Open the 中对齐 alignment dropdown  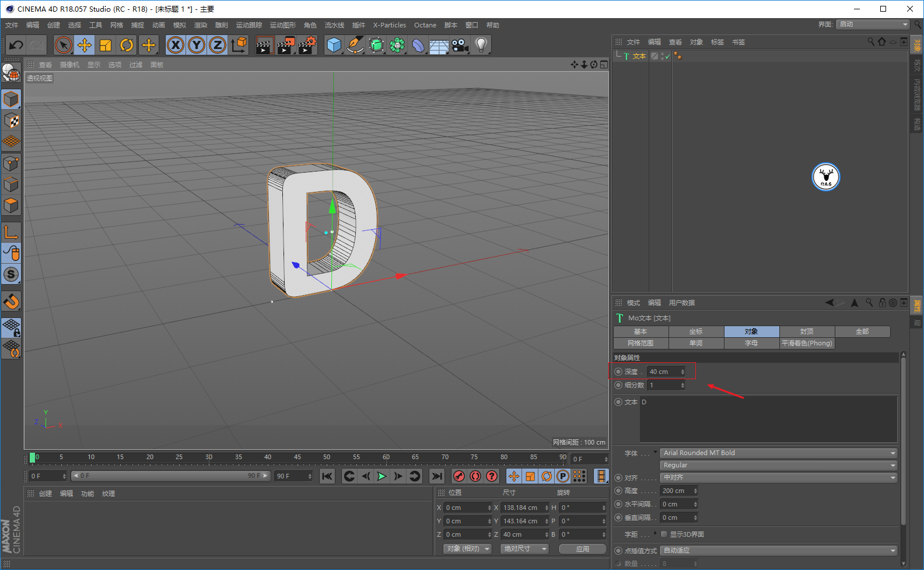pos(778,478)
